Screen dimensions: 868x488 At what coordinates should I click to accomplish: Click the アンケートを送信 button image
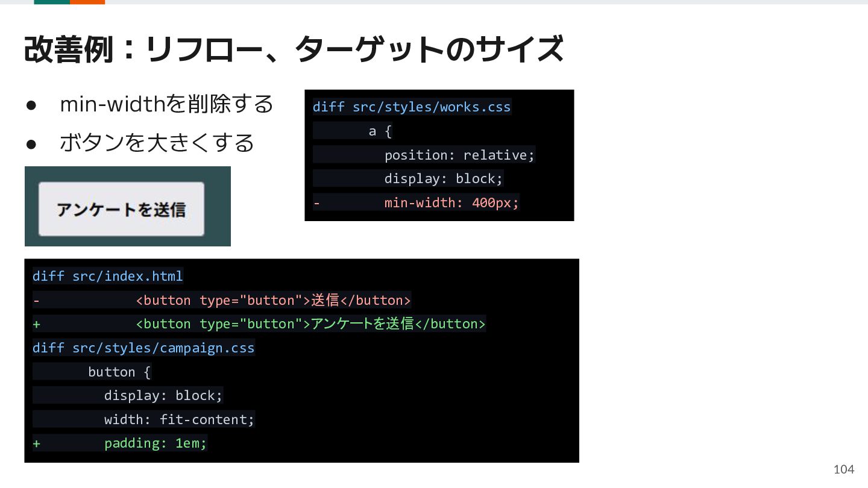(x=122, y=209)
